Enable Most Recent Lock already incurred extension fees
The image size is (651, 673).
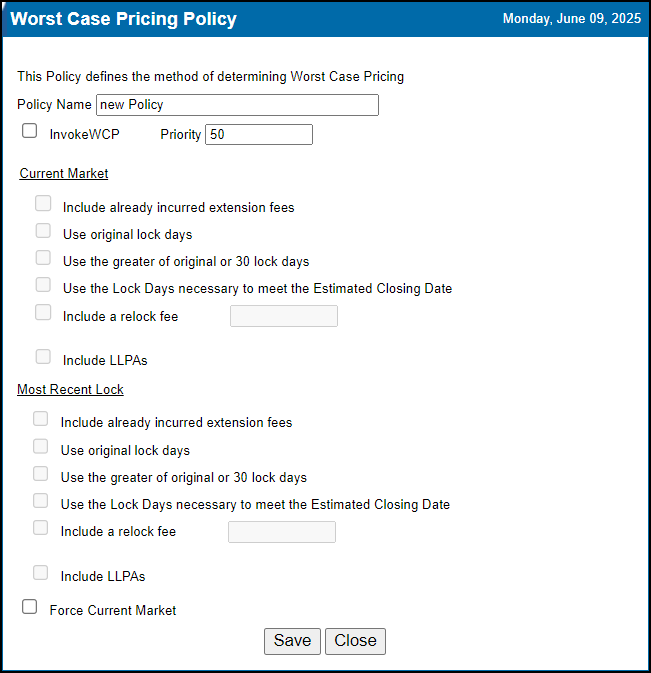click(41, 419)
